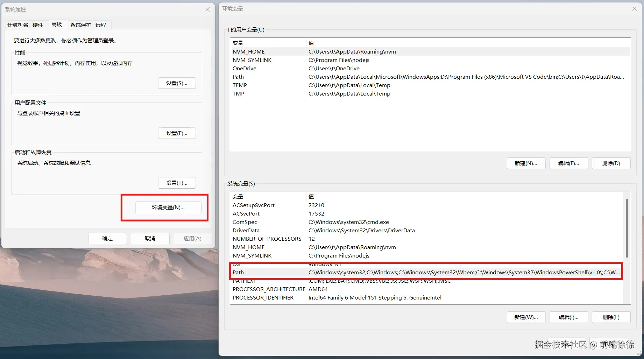Select NVM_SYMLINK row in user variables
Screen dimensions: 644x359
coord(430,60)
